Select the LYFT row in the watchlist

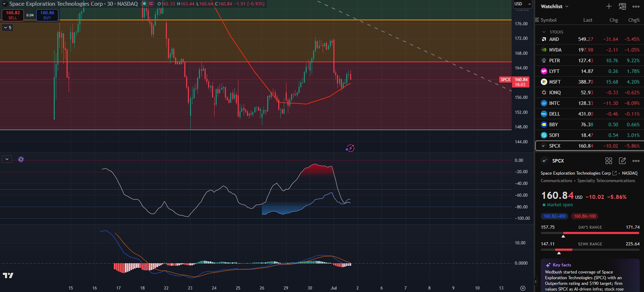click(x=589, y=71)
